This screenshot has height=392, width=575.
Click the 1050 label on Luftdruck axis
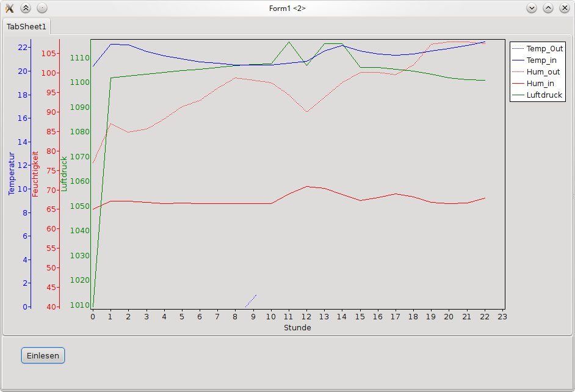tap(79, 206)
